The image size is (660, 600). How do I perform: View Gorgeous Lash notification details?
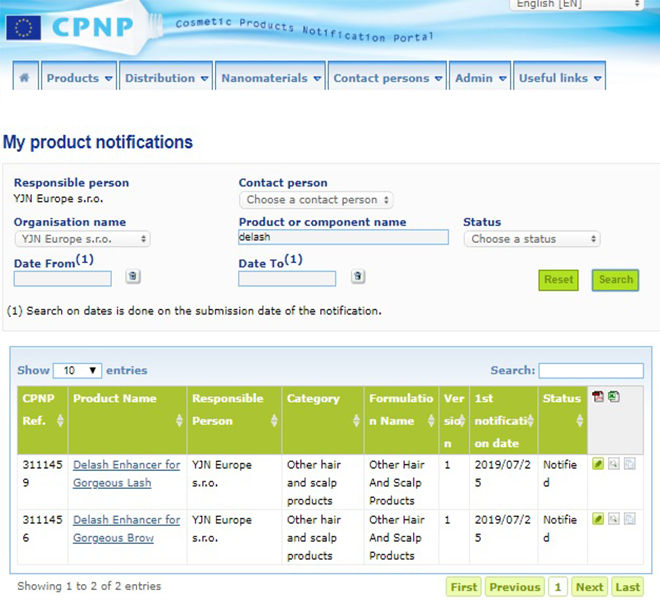pos(614,464)
